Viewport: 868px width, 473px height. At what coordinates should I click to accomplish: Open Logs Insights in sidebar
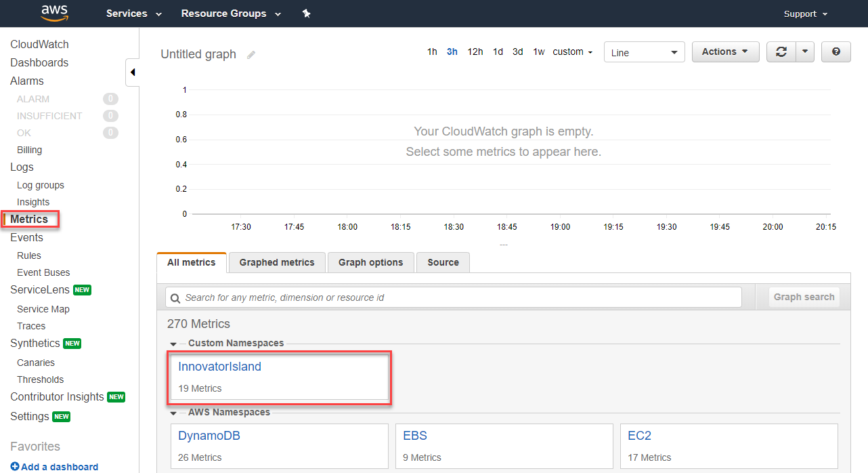click(33, 202)
